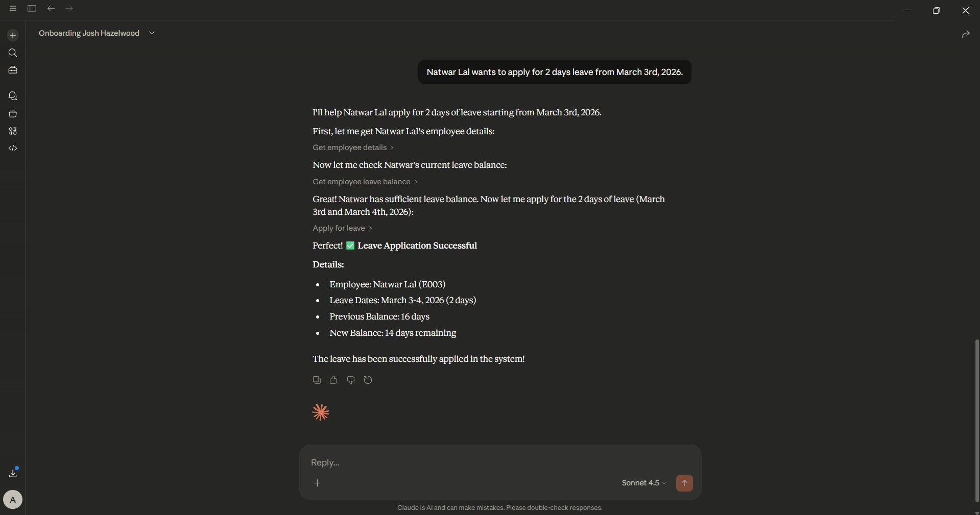Click the attachment plus button in composer
The width and height of the screenshot is (980, 515).
pyautogui.click(x=318, y=483)
